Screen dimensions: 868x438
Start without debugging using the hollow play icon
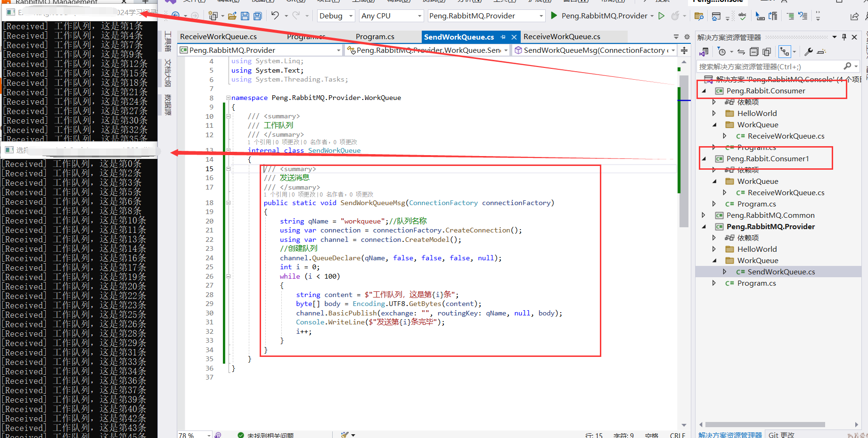pos(662,16)
